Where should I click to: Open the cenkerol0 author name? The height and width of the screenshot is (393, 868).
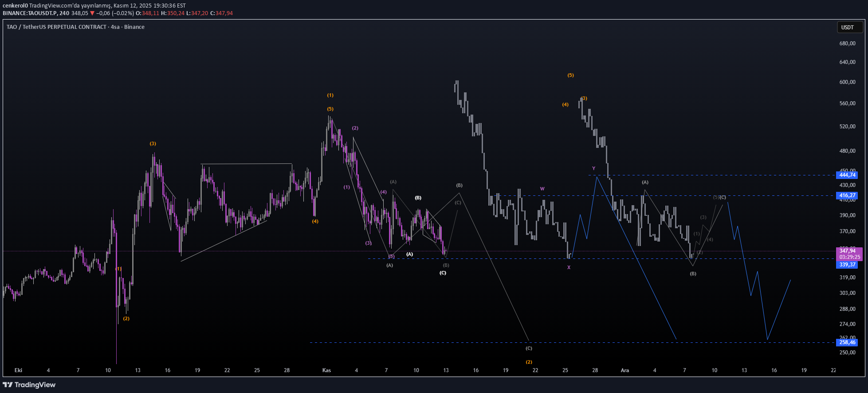15,6
